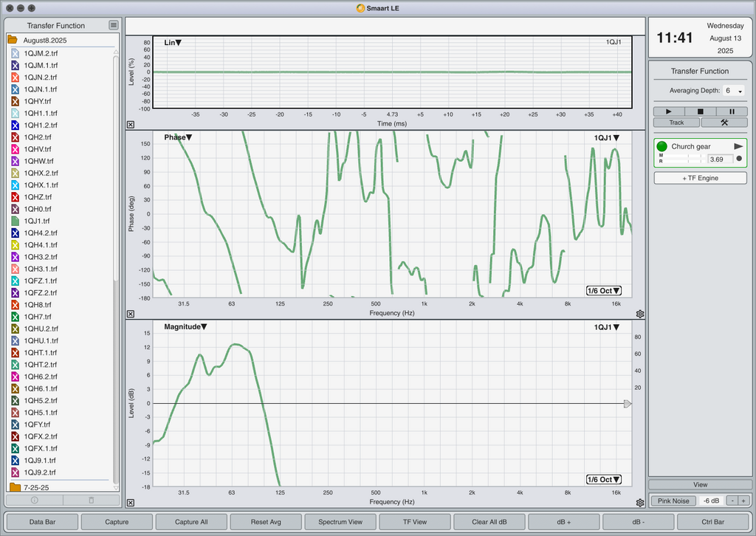Click the Data Bar button

(x=42, y=521)
